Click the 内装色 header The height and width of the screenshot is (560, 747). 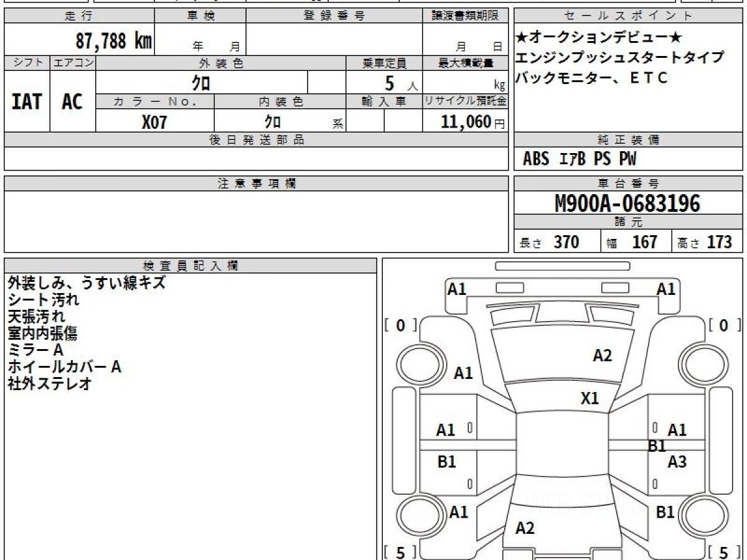click(280, 101)
